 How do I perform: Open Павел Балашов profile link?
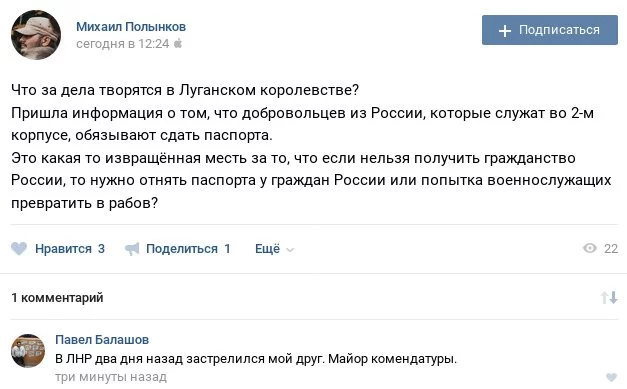(102, 339)
